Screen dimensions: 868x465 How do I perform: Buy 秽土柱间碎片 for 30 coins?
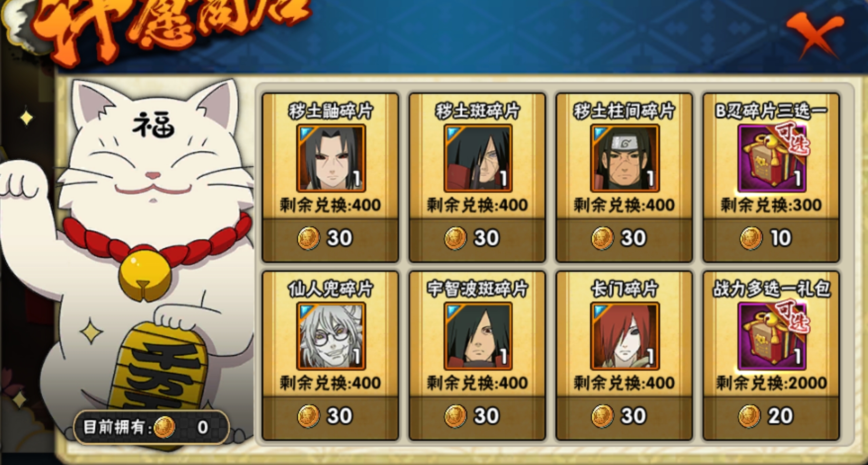click(x=624, y=239)
